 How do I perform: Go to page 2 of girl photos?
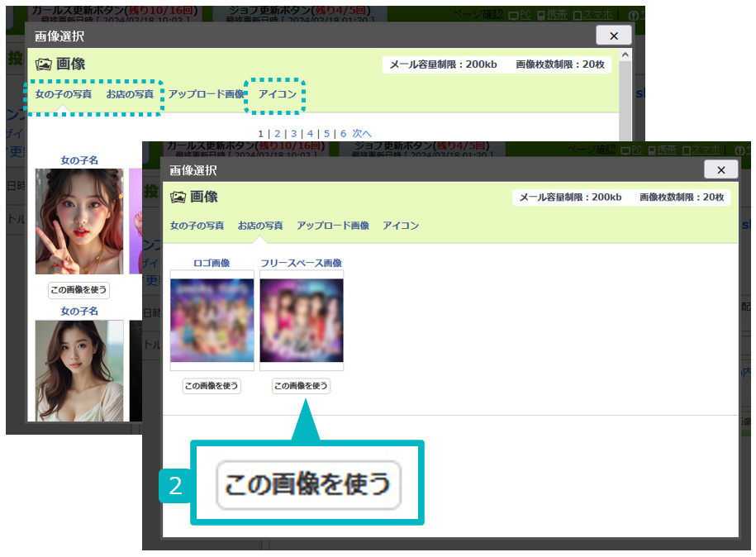[x=277, y=133]
